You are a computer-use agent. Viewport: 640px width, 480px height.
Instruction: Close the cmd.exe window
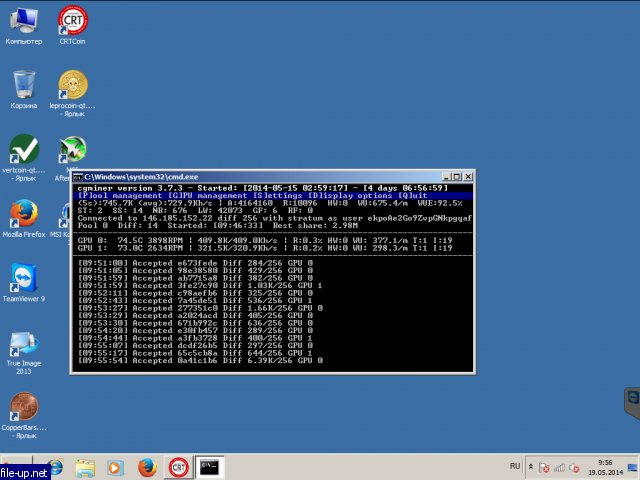tap(468, 177)
